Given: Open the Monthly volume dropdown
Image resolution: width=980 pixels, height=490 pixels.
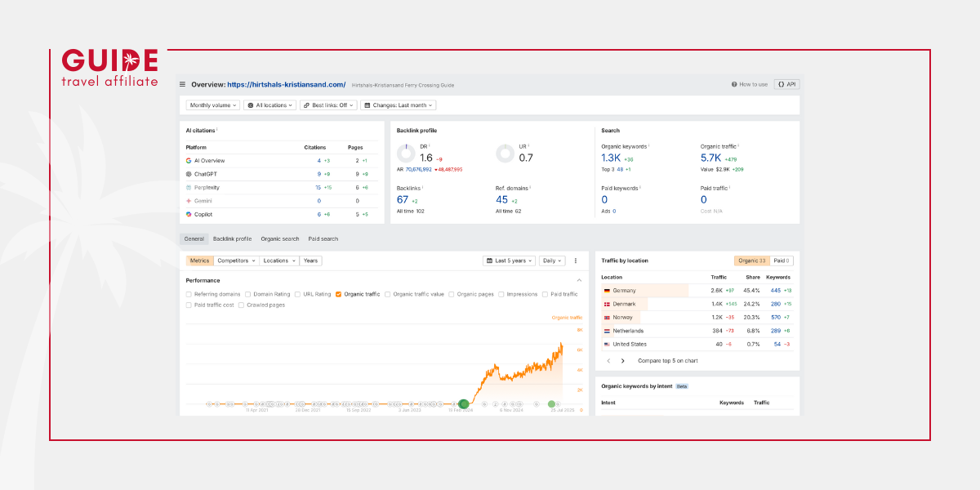Looking at the screenshot, I should pos(213,105).
